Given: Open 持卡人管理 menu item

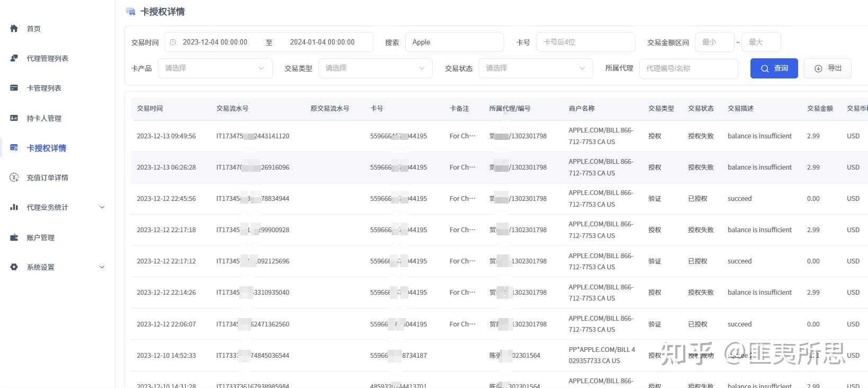Looking at the screenshot, I should tap(44, 118).
